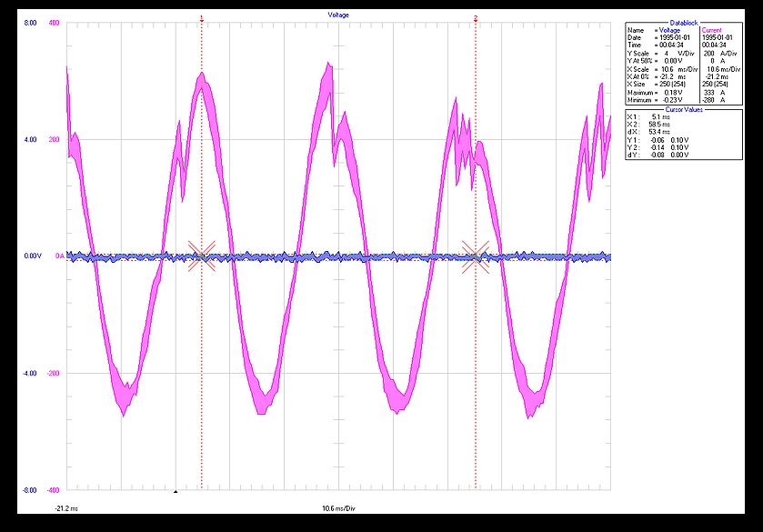Click the '10.6 ms/Div' label below the plot
The image size is (763, 532).
click(338, 508)
